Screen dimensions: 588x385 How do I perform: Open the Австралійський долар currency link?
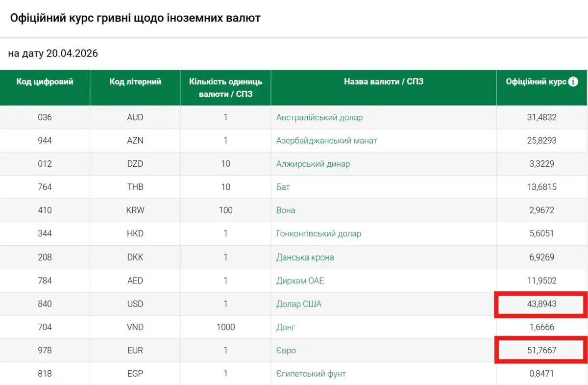[x=319, y=117]
